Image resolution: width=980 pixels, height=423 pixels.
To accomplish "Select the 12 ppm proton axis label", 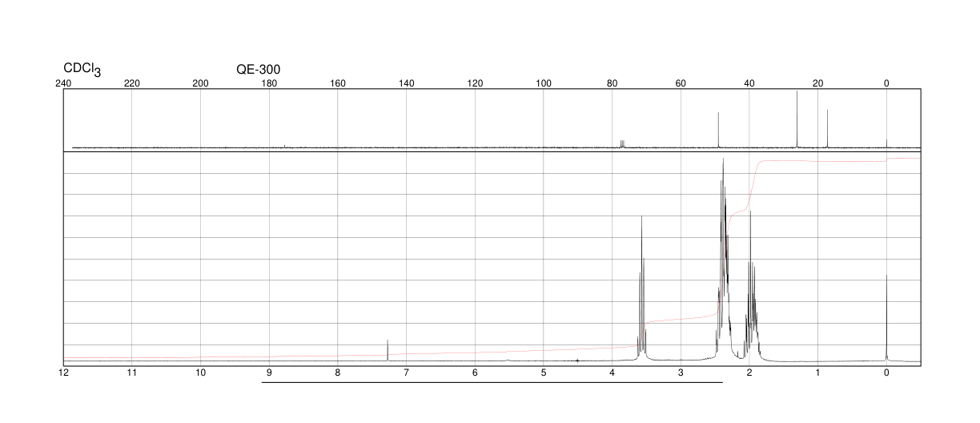I will tap(63, 373).
